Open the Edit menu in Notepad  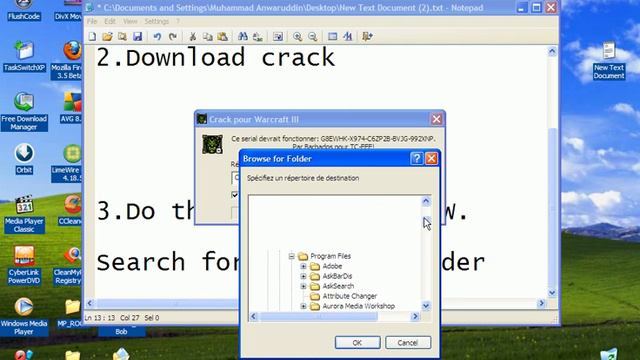(110, 21)
